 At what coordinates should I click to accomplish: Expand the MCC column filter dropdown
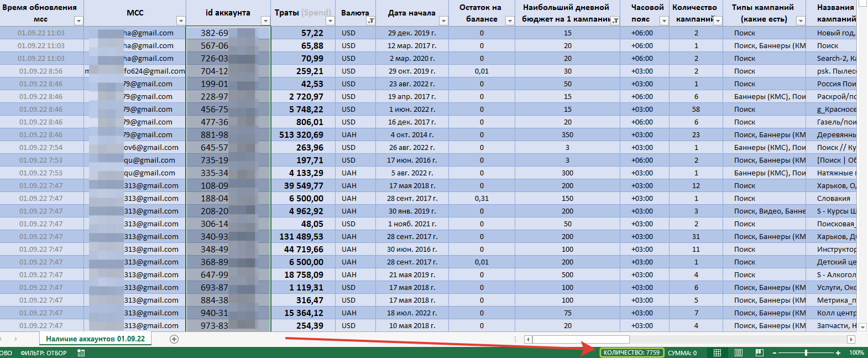click(180, 21)
